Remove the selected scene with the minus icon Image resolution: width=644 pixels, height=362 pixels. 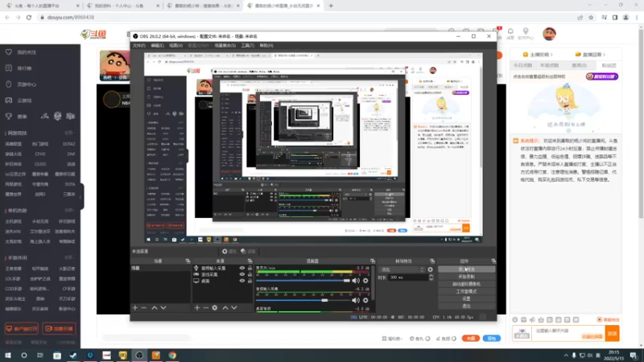[144, 307]
